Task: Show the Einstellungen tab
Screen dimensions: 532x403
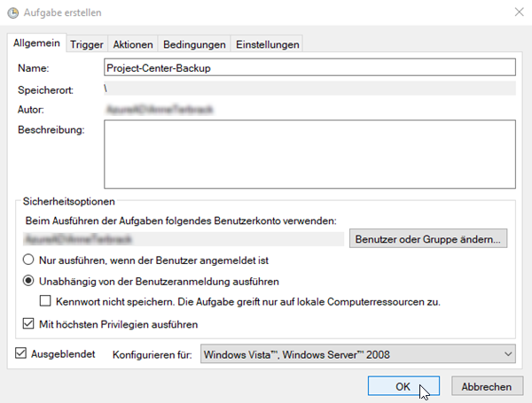Action: point(267,44)
